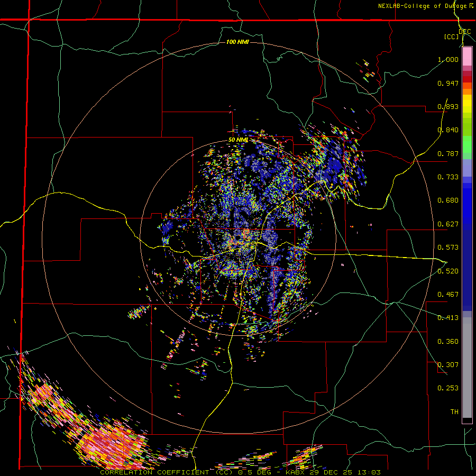The image size is (476, 476).
Task: Click the light pink color scale segment
Action: coord(467,57)
